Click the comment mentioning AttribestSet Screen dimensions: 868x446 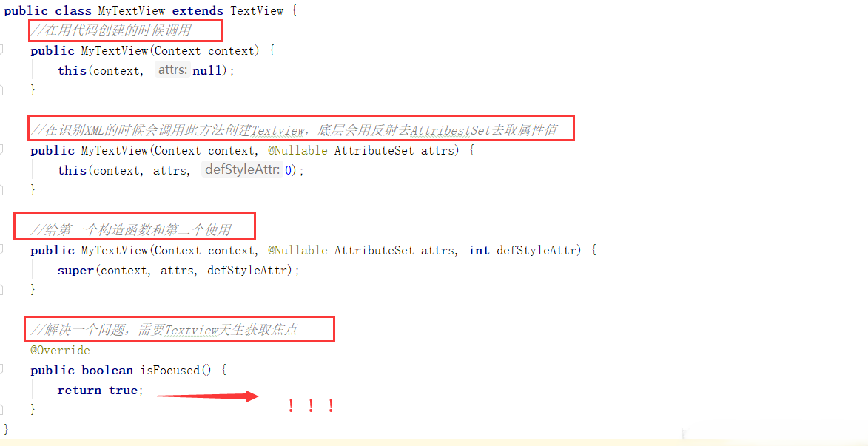294,130
